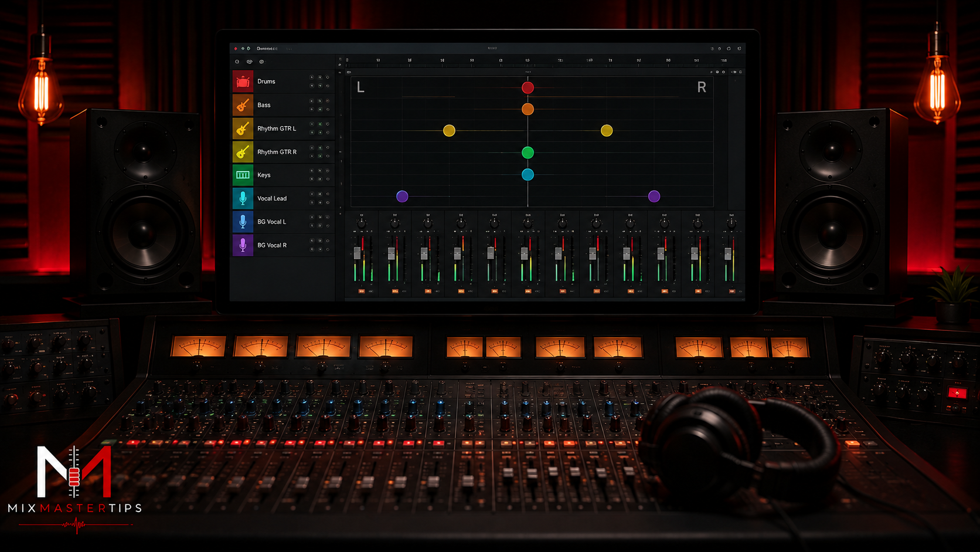Toggle the first small button on Keys track
The height and width of the screenshot is (552, 980).
(312, 171)
